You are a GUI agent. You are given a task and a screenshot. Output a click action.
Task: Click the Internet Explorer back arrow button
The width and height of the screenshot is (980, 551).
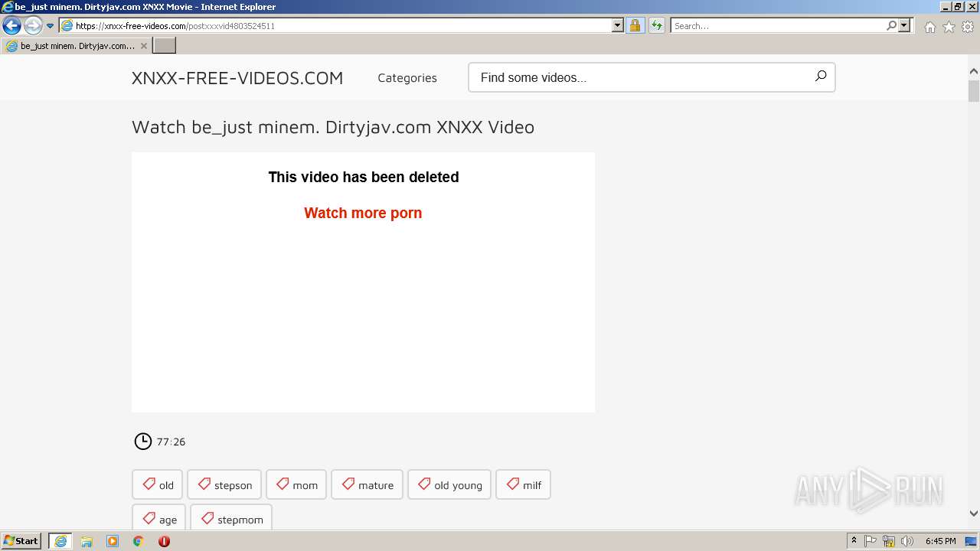pos(11,26)
